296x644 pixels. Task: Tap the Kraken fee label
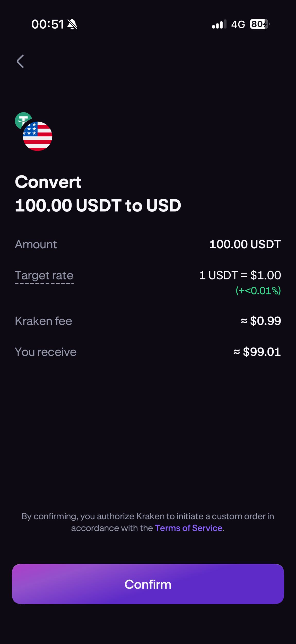43,321
